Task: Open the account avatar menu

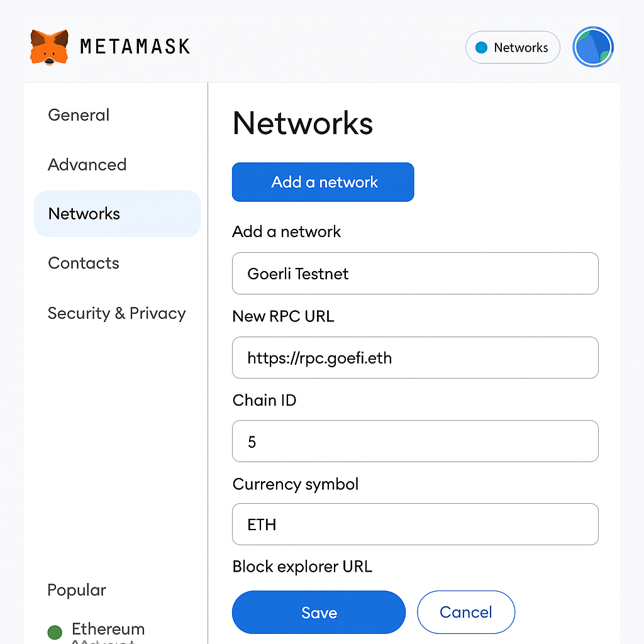Action: (592, 47)
